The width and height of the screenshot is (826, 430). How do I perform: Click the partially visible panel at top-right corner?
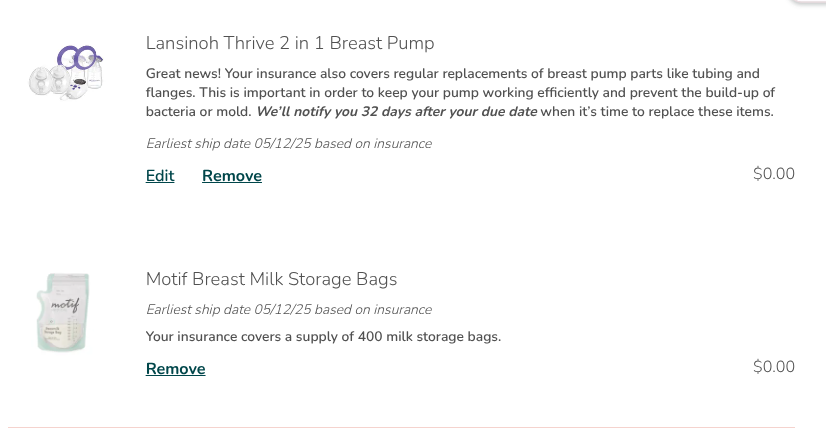pos(809,2)
